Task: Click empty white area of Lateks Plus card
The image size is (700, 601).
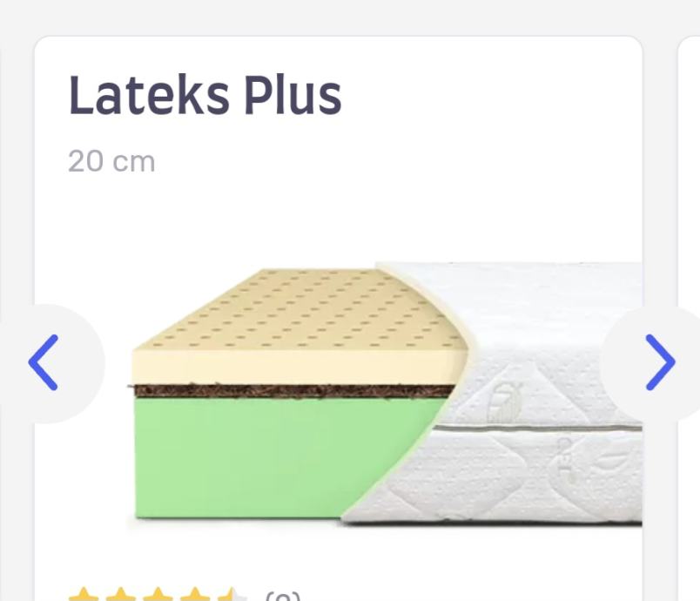Action: (x=447, y=179)
